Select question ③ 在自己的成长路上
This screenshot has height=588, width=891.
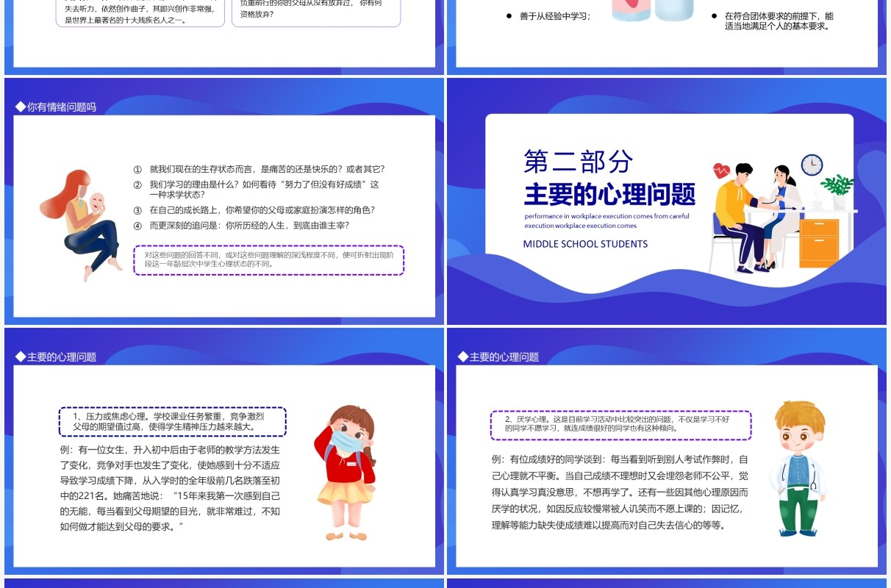tap(254, 209)
